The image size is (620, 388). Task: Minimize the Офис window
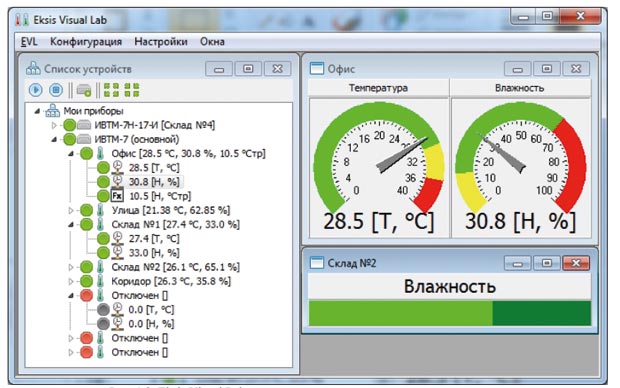click(518, 69)
